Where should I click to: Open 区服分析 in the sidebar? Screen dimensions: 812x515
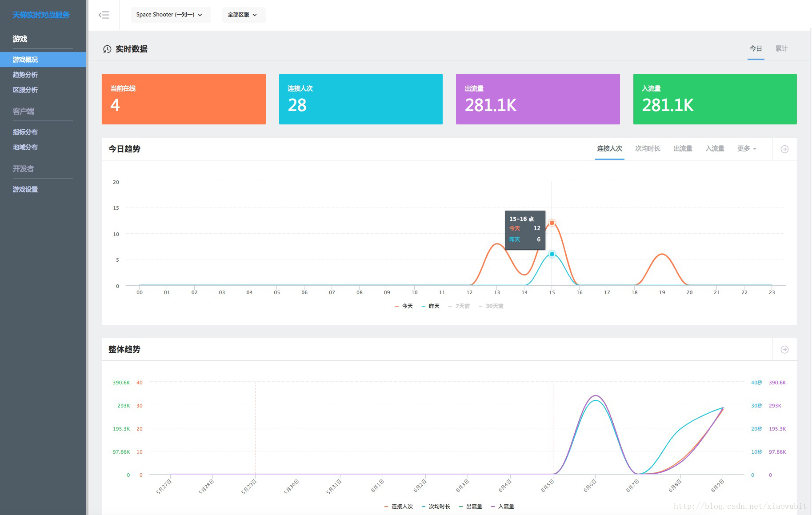[25, 90]
